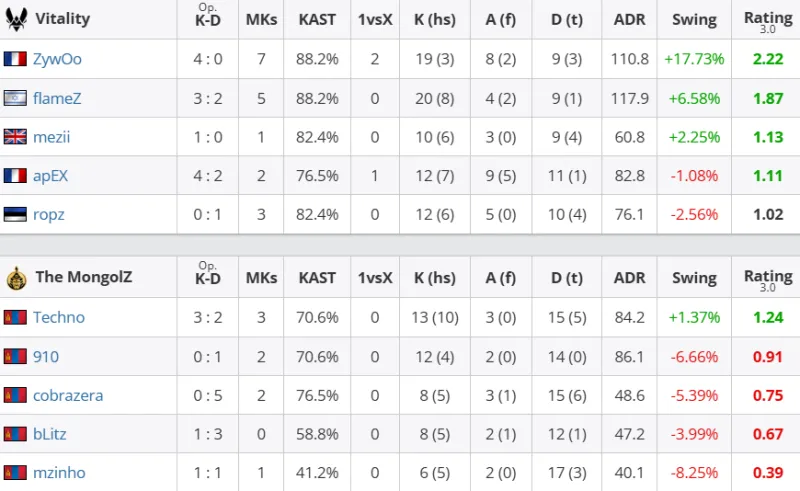Image resolution: width=800 pixels, height=491 pixels.
Task: Click the Mongolian flag beside Techno
Action: pyautogui.click(x=15, y=317)
